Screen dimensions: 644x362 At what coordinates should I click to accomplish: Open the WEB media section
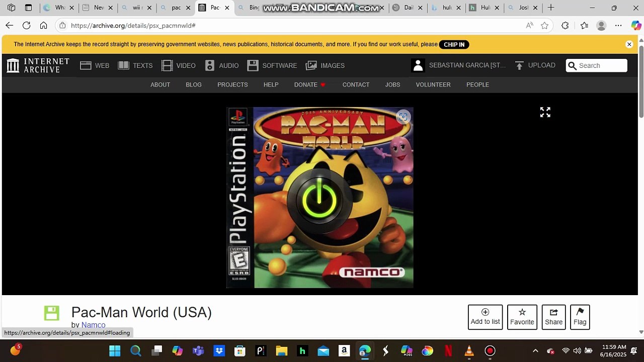pos(95,65)
